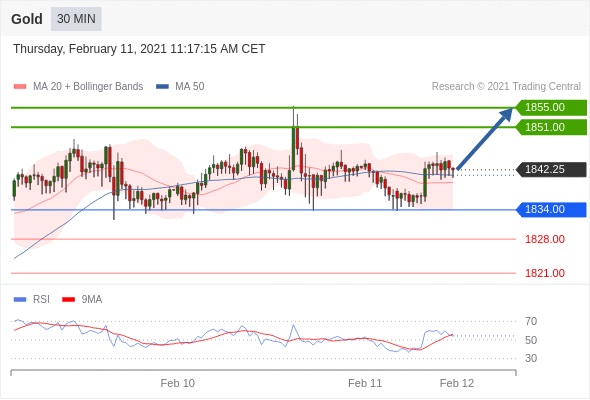Click the 1834.00 pivot price tag
The image size is (590, 400).
click(x=551, y=210)
